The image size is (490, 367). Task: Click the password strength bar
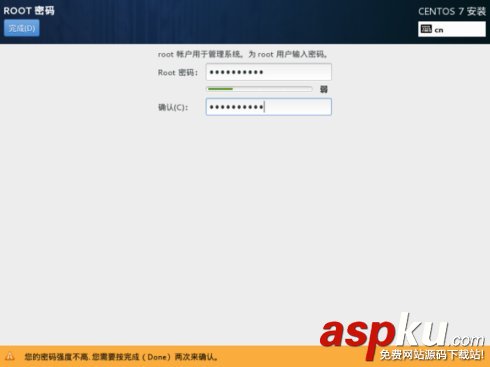point(259,89)
